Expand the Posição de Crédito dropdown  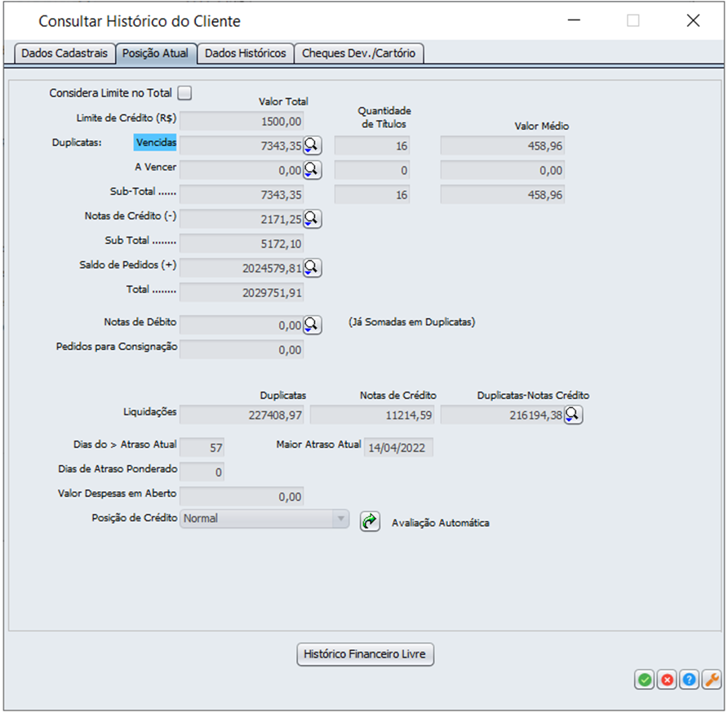pos(340,518)
